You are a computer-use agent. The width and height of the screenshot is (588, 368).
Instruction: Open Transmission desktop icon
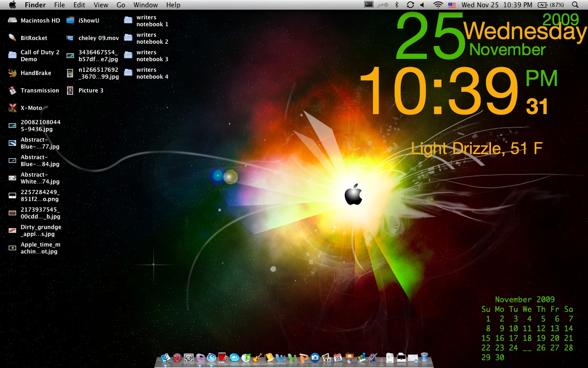(x=12, y=91)
